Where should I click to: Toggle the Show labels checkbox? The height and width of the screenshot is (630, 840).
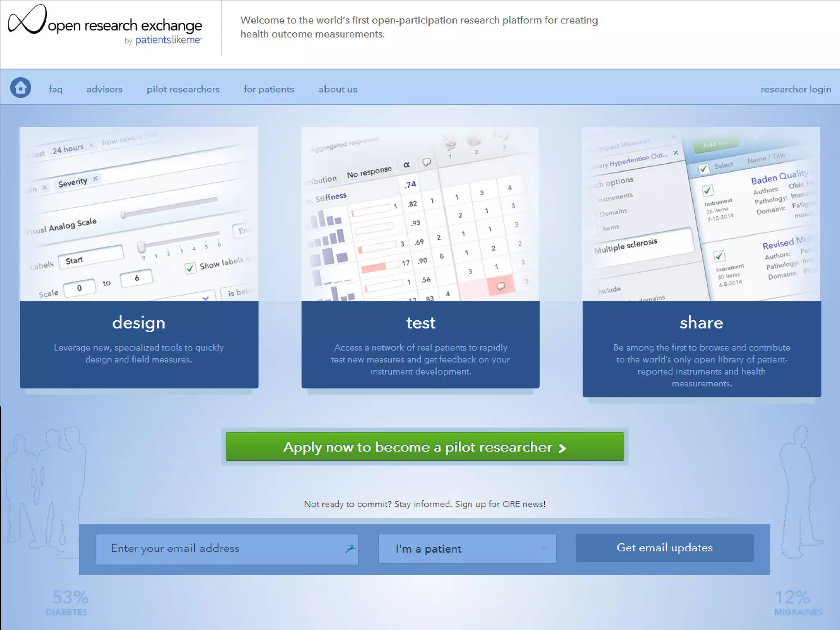190,268
